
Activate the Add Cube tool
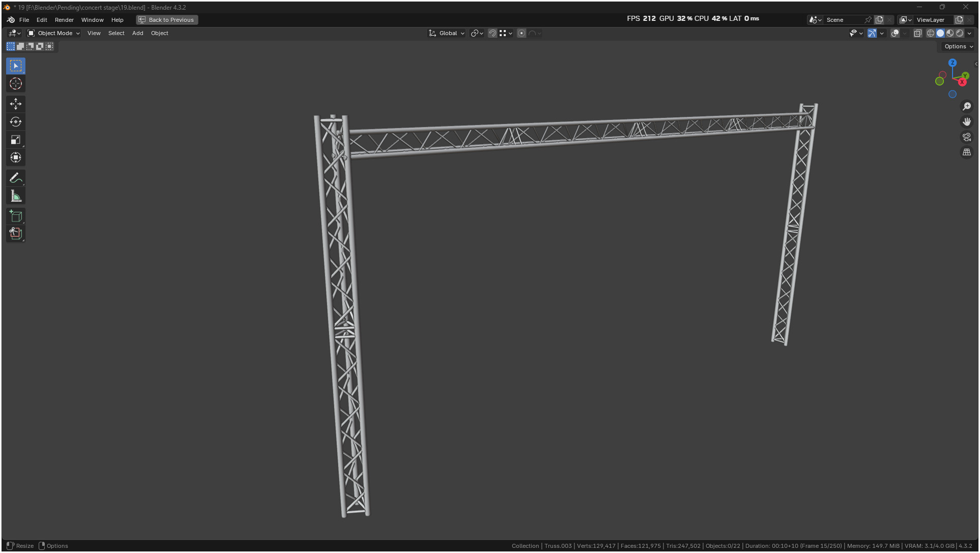point(16,216)
